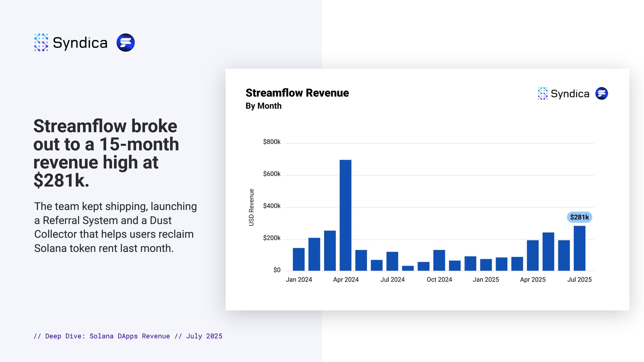Click the Jan 2024 revenue bar
The image size is (644, 362).
pyautogui.click(x=299, y=259)
